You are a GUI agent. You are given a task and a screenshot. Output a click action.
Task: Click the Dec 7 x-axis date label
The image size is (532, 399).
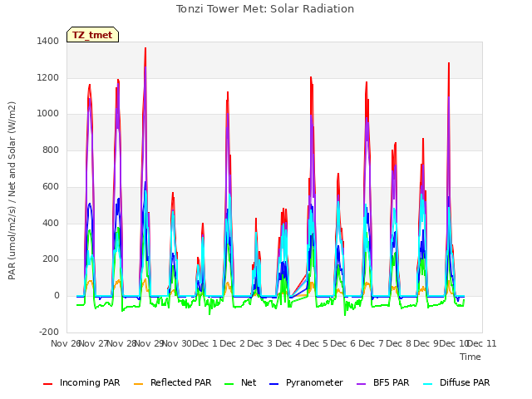[x=372, y=343]
